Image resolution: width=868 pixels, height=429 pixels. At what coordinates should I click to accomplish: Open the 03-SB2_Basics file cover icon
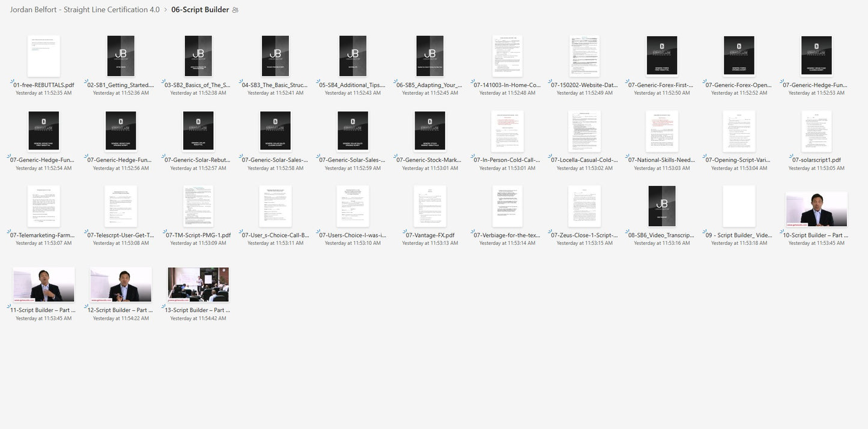198,56
